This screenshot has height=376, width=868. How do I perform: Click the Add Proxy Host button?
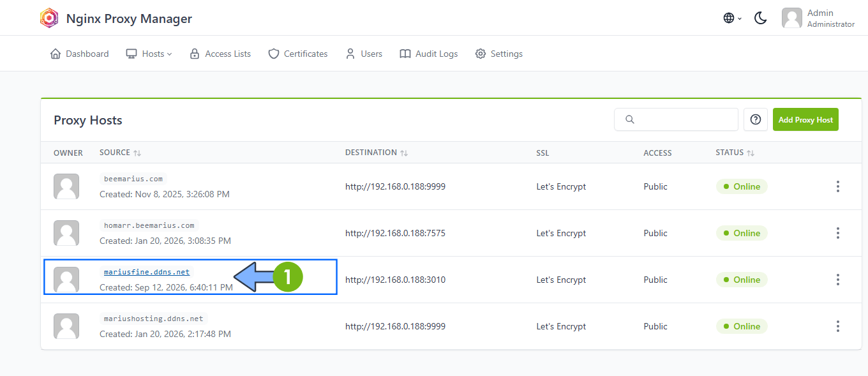(805, 119)
